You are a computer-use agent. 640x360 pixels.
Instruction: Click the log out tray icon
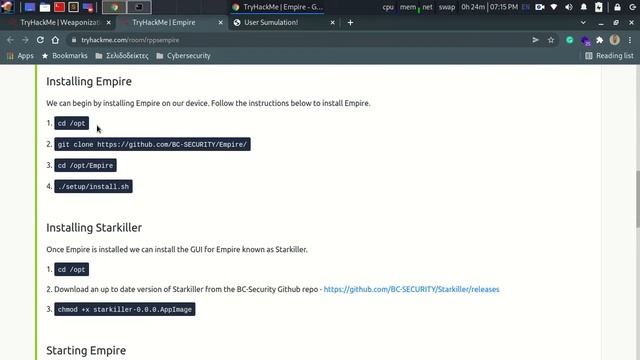[x=632, y=7]
